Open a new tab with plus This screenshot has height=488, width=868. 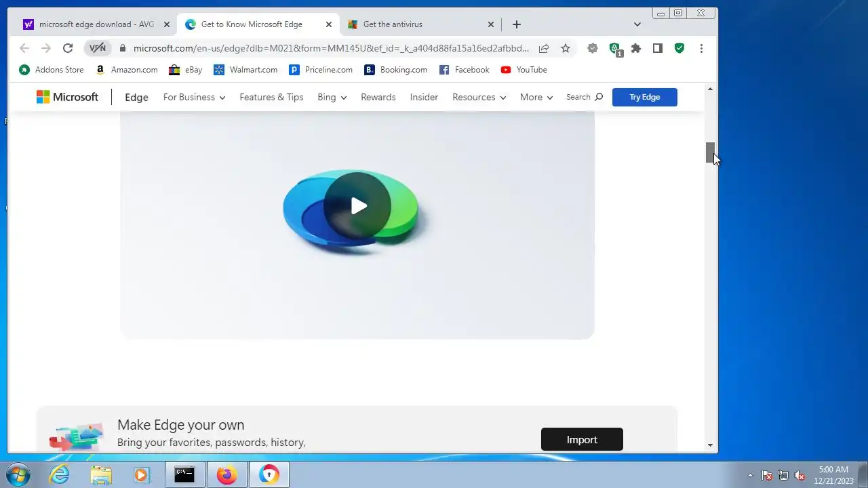[x=517, y=24]
